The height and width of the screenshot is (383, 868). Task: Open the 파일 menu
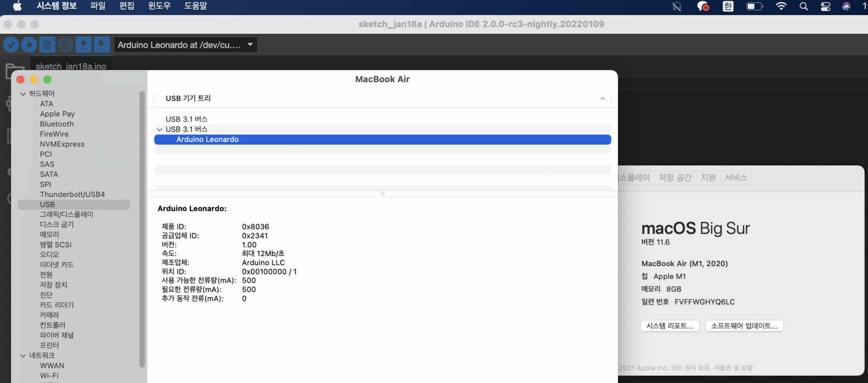98,6
